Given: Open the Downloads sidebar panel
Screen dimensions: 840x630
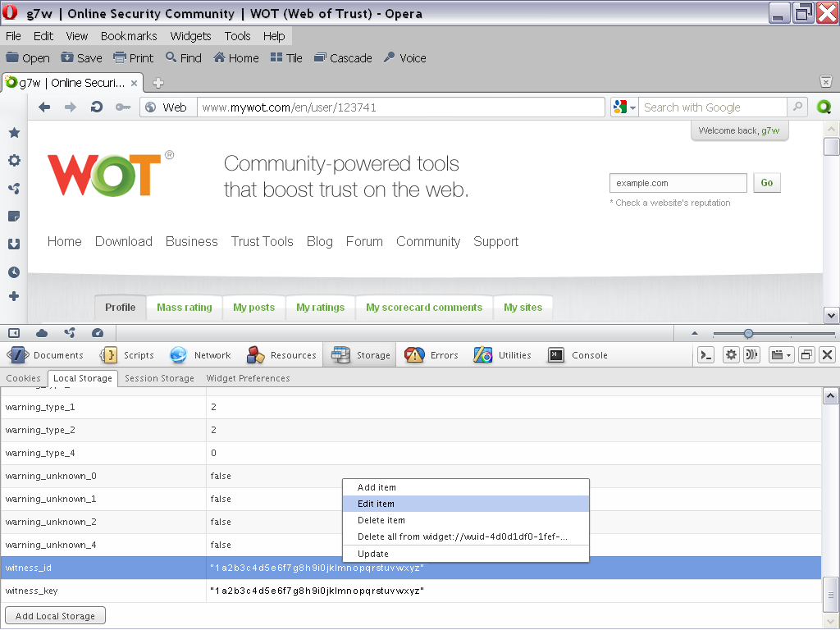Looking at the screenshot, I should point(14,244).
